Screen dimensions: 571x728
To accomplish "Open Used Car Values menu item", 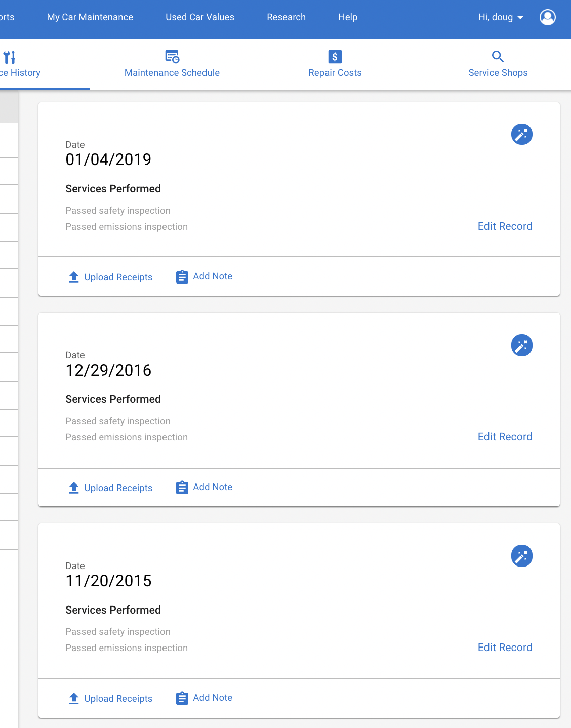I will 200,17.
